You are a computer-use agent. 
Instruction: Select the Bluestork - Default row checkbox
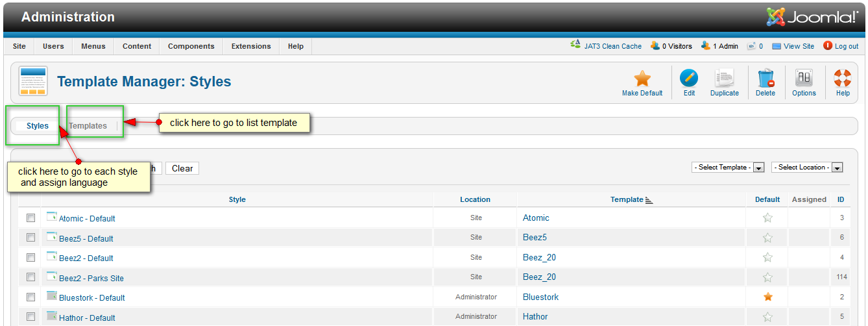[30, 297]
